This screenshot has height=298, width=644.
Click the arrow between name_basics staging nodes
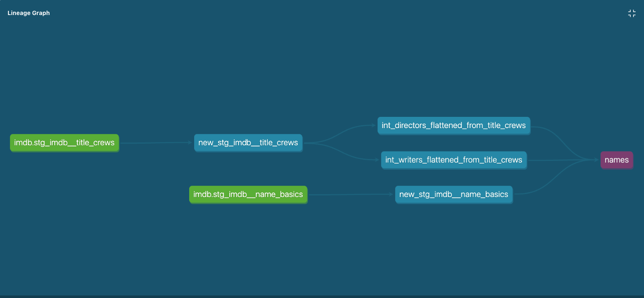351,194
